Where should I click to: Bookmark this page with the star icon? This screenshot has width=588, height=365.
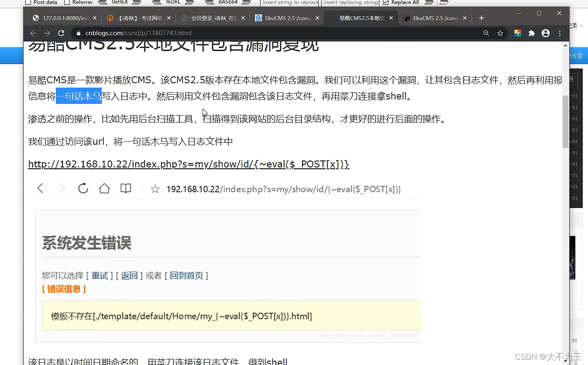click(x=500, y=33)
